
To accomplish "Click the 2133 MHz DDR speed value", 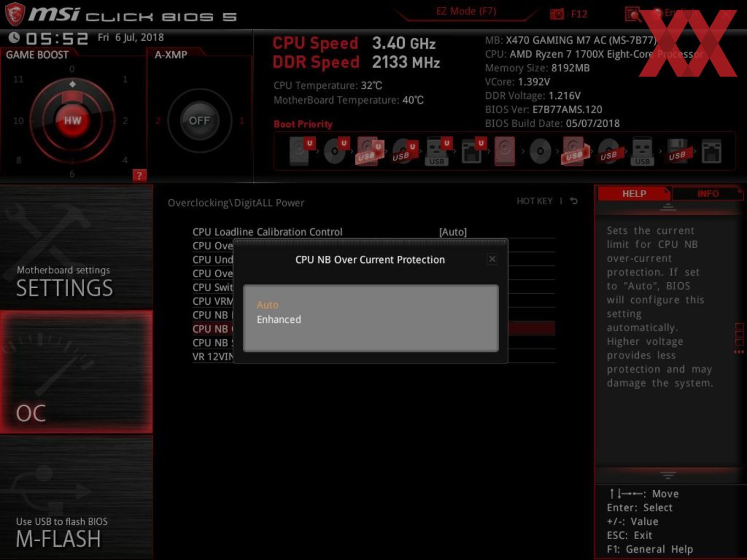I will point(406,62).
